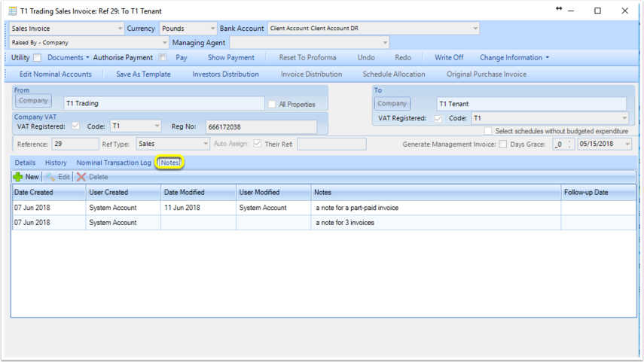Viewport: 644px width, 362px height.
Task: Tick the Utility checkbox
Action: coord(38,58)
